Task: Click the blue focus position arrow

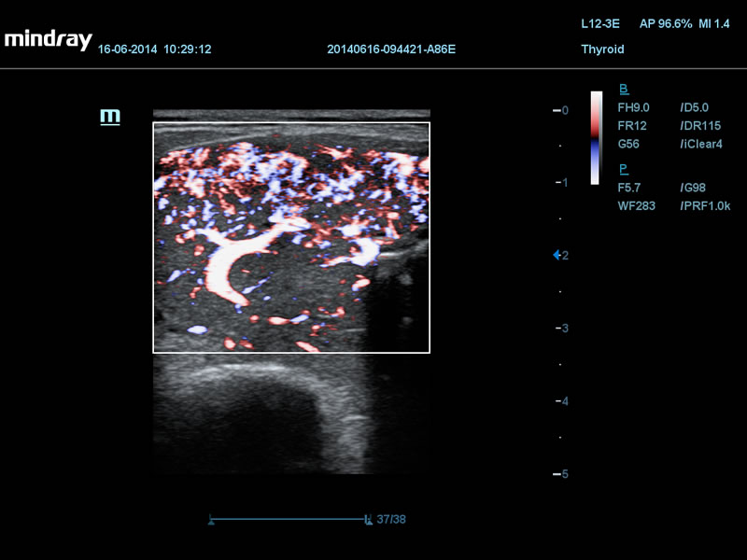Action: [557, 255]
